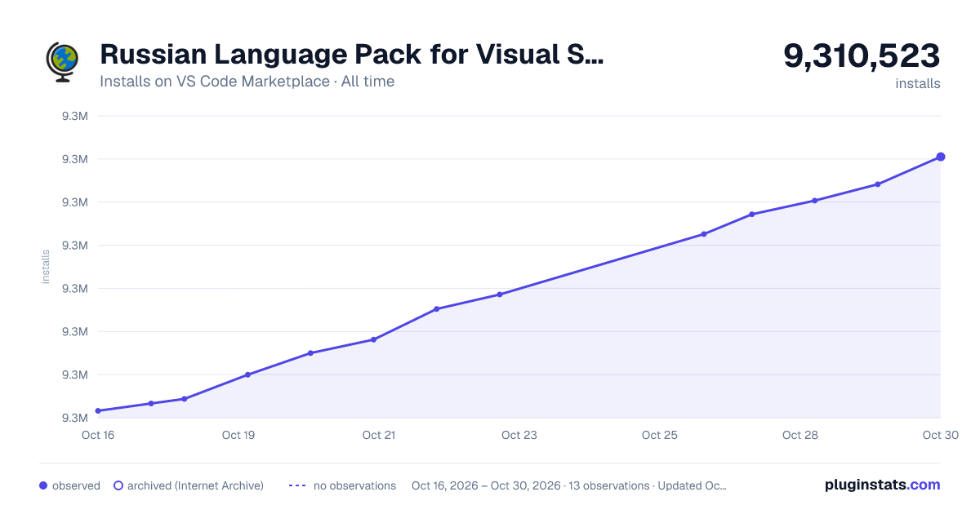Image resolution: width=980 pixels, height=514 pixels.
Task: Click the no observations dashed legend marker
Action: (x=297, y=485)
